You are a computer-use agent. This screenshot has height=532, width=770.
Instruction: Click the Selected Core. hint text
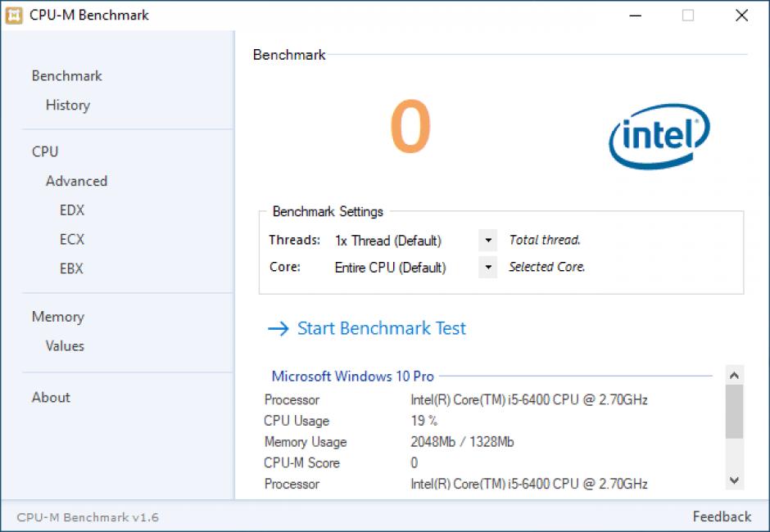547,267
